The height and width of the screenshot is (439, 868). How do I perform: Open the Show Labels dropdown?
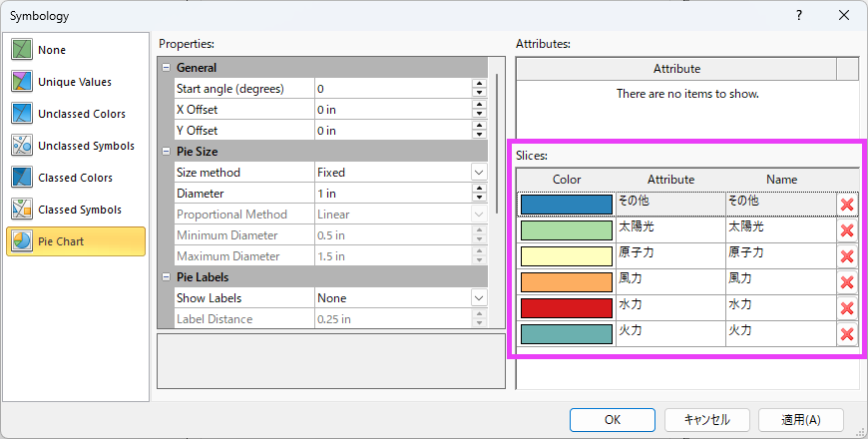pos(479,298)
